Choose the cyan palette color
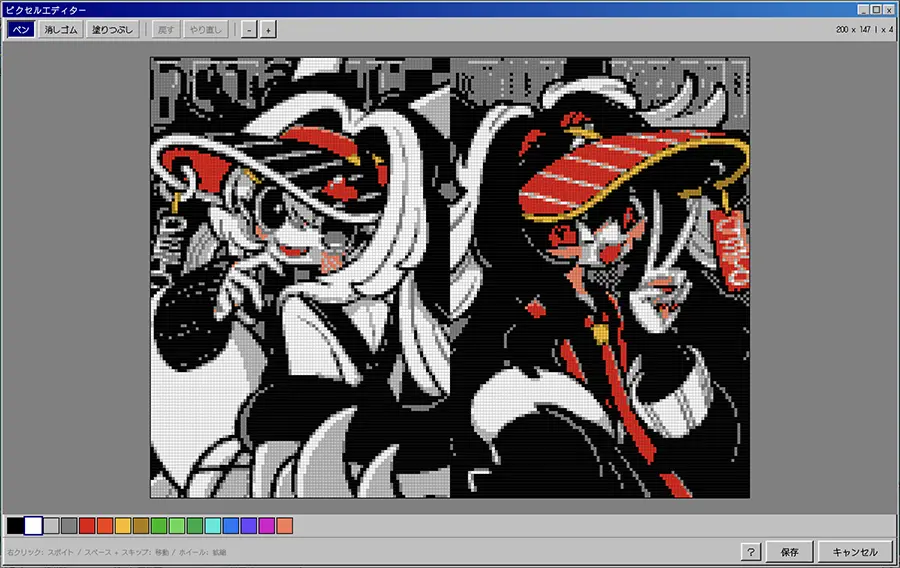Image resolution: width=900 pixels, height=568 pixels. pyautogui.click(x=213, y=526)
